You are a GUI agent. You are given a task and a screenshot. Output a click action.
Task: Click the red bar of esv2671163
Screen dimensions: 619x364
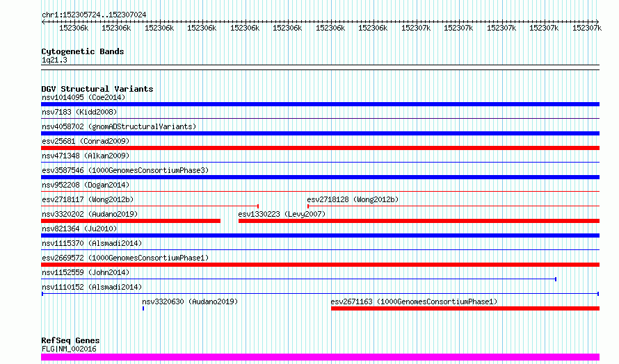465,308
